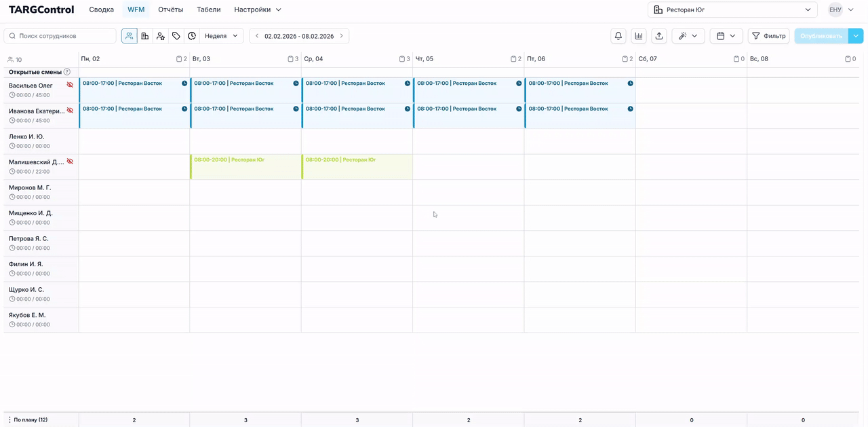868x427 pixels.
Task: Toggle crossed-eye icon for Васильев Олег
Action: [70, 86]
